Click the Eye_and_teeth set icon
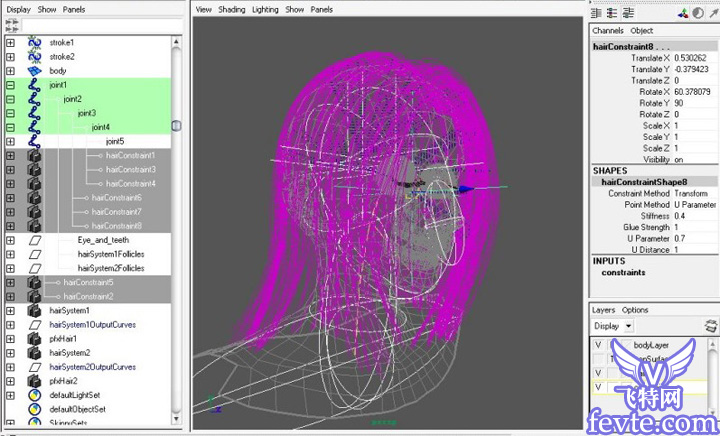 34,240
